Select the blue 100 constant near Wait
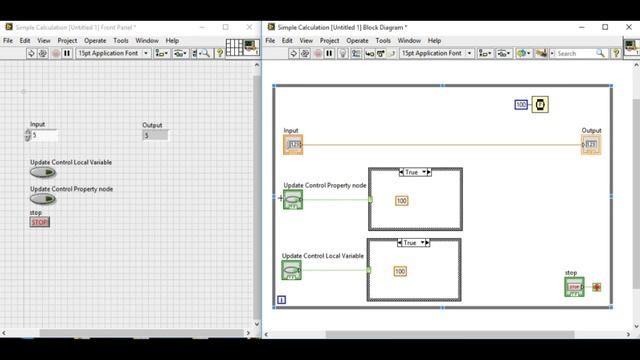The width and height of the screenshot is (640, 360). (521, 105)
